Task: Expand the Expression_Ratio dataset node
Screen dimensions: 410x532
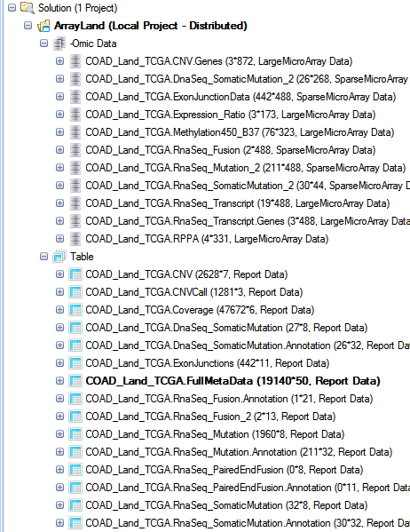Action: pyautogui.click(x=59, y=115)
